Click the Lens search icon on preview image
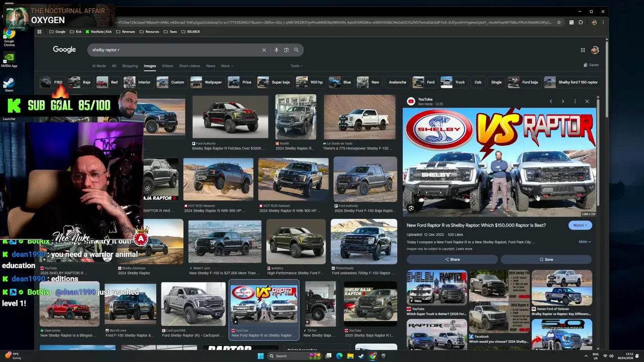 coord(411,208)
